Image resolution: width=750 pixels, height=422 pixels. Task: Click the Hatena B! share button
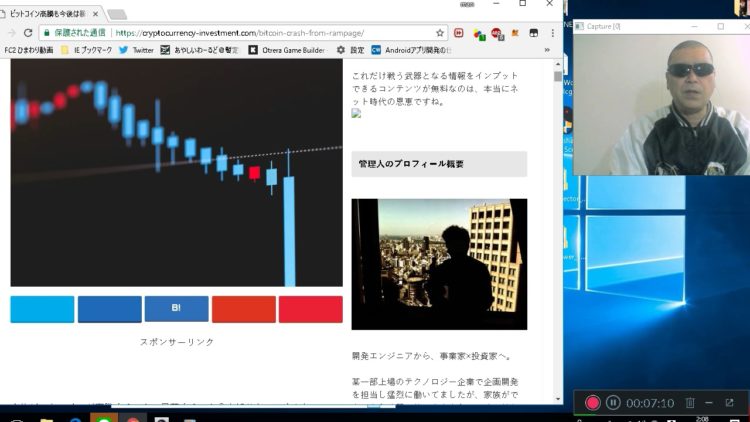(x=176, y=309)
